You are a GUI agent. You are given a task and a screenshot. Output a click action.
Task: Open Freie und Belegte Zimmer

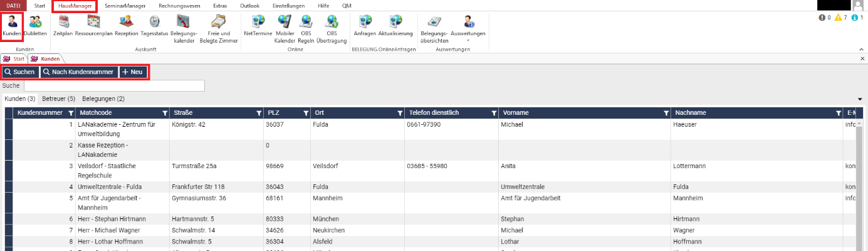pos(218,28)
